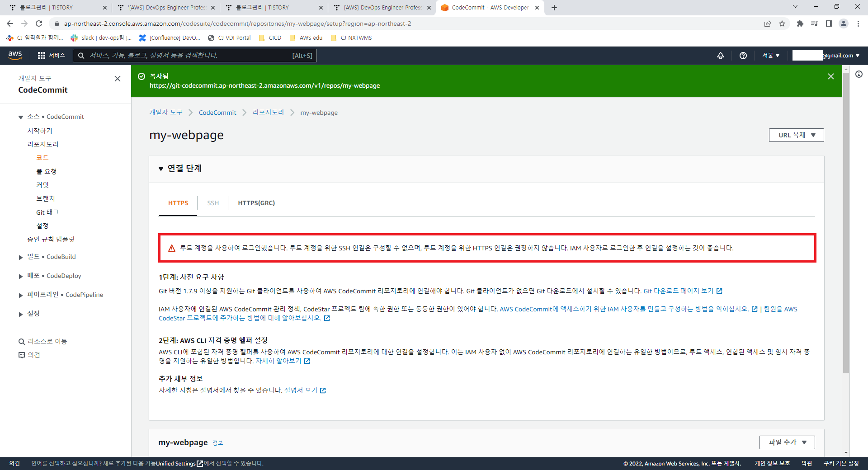Click the feedback speech icon in sidebar
Viewport: 868px width, 470px height.
21,355
